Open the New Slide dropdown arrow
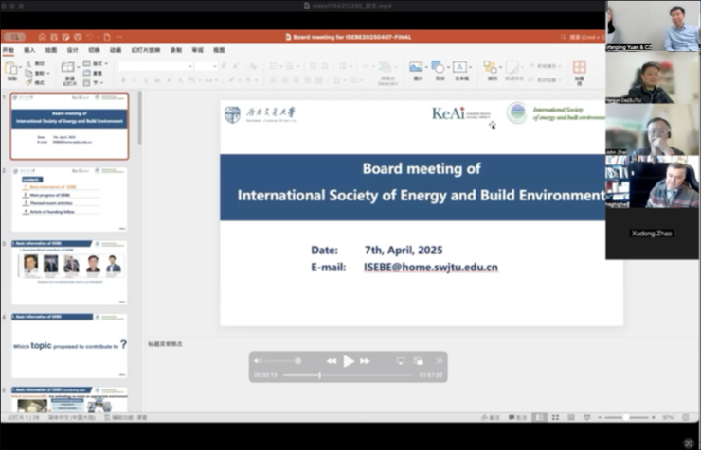Image resolution: width=703 pixels, height=452 pixels. [78, 68]
